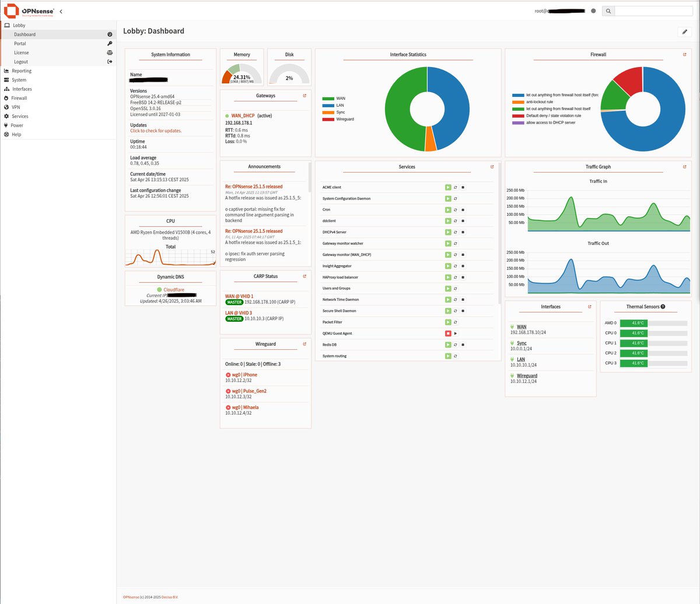Viewport: 700px width, 604px height.
Task: Open Portal in the Lobby menu
Action: coord(58,44)
